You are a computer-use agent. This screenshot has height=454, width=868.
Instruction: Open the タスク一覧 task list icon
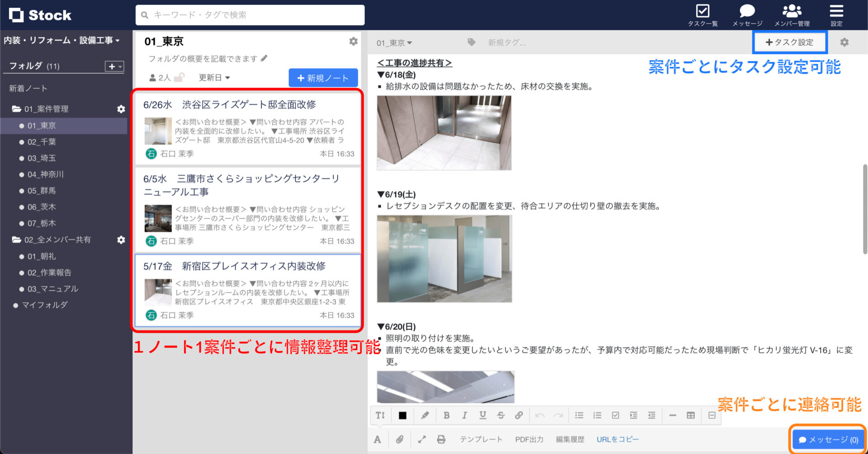point(703,15)
